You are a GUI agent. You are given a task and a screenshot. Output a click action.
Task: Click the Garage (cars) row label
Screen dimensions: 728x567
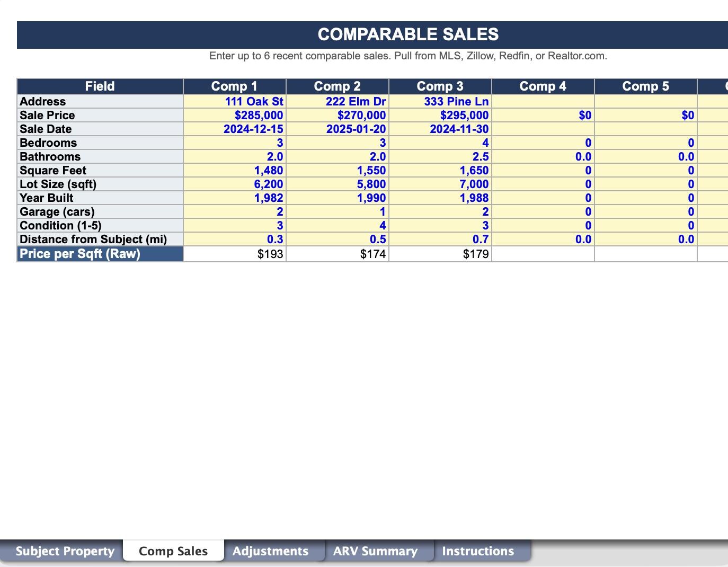point(100,211)
